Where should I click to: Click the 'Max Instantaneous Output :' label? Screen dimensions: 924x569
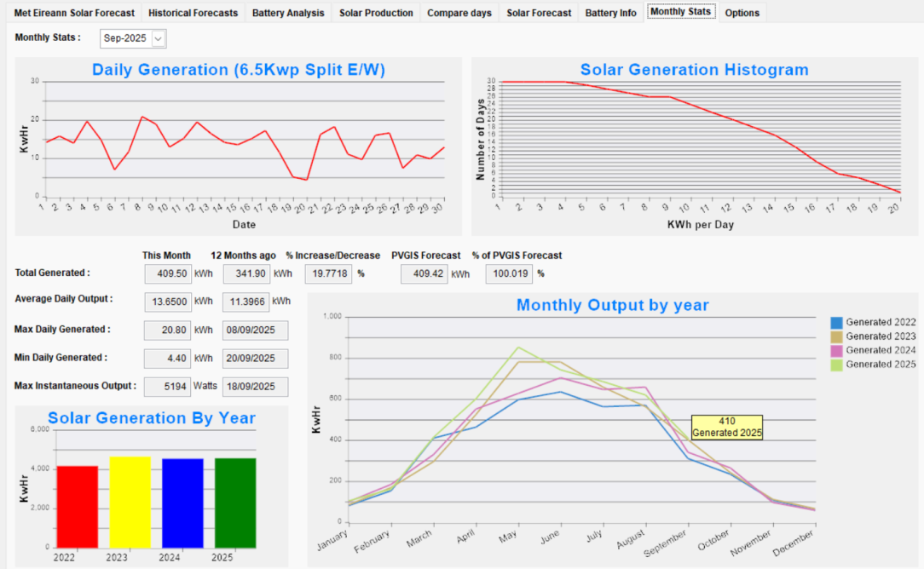click(75, 386)
